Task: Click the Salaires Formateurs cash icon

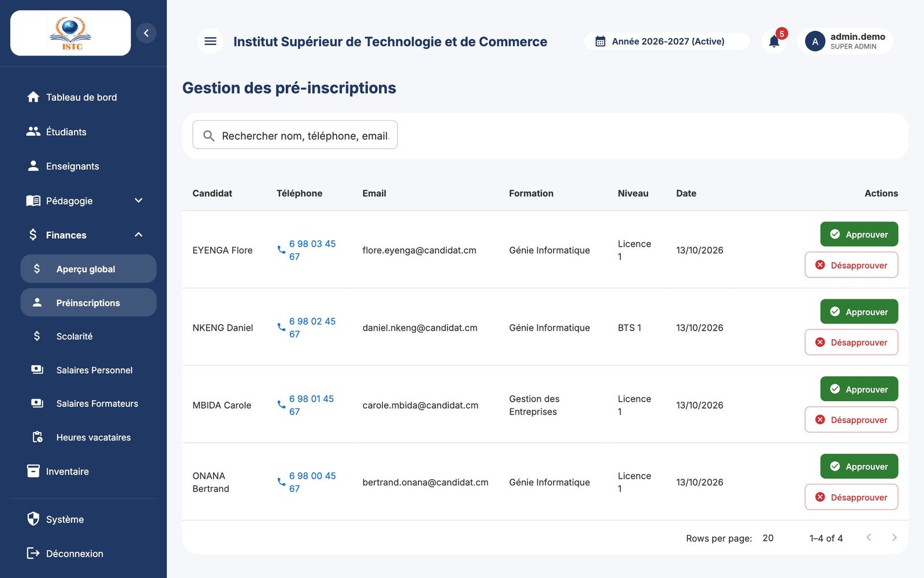Action: click(x=37, y=403)
